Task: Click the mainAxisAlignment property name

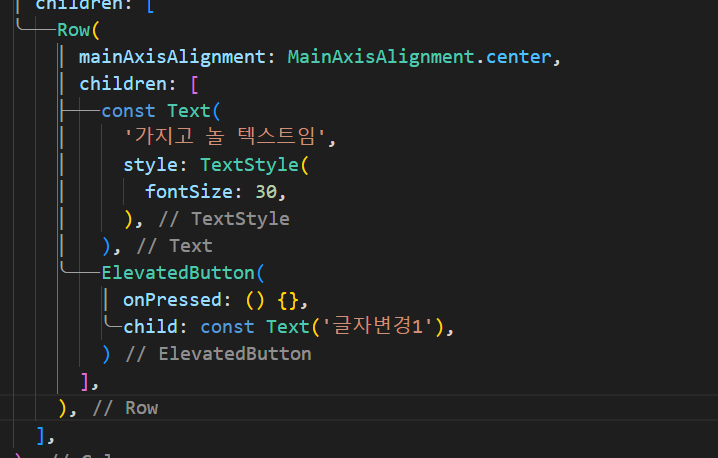Action: 172,57
